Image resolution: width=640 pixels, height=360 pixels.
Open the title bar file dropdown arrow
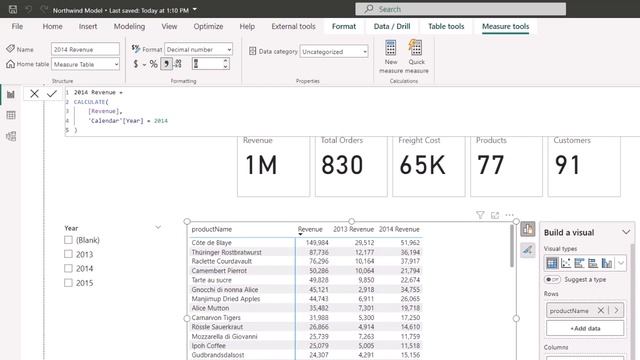195,9
